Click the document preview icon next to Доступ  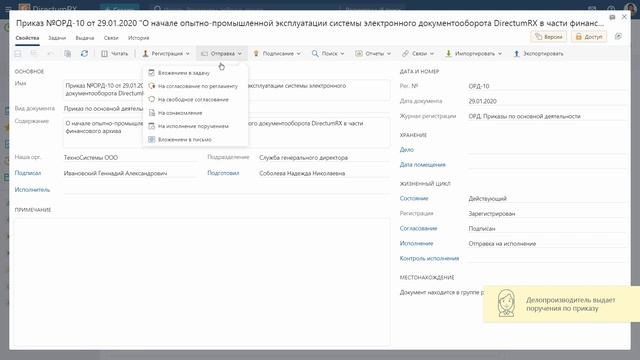(x=618, y=37)
